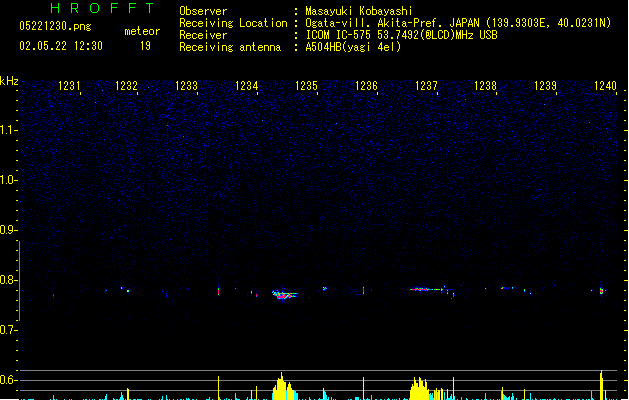
Task: Select the file name 05221230.png
Action: click(x=55, y=26)
